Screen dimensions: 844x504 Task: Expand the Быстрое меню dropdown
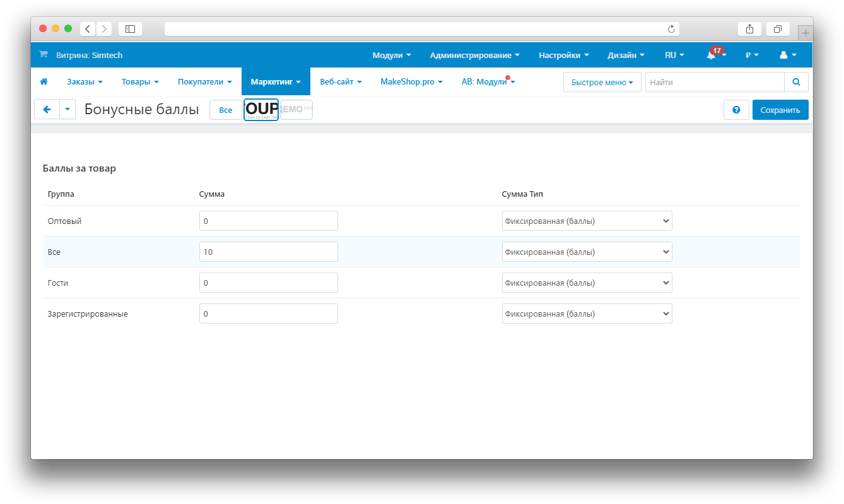point(602,82)
